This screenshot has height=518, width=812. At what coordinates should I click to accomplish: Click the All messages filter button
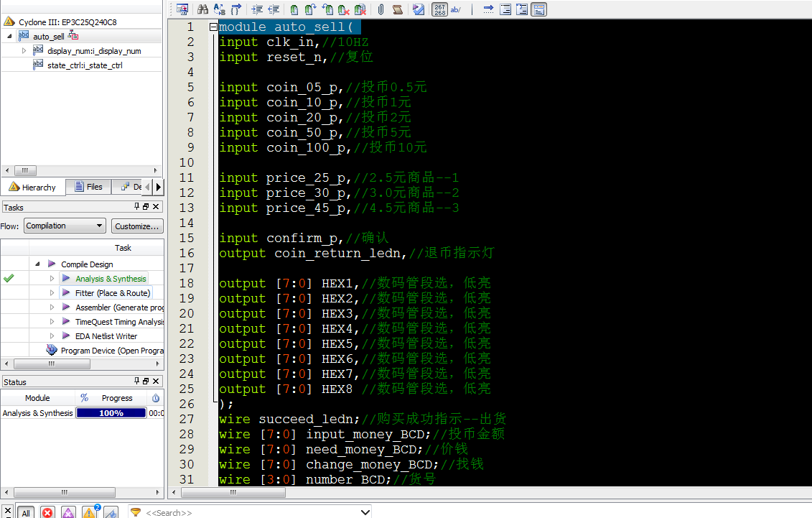click(x=26, y=513)
